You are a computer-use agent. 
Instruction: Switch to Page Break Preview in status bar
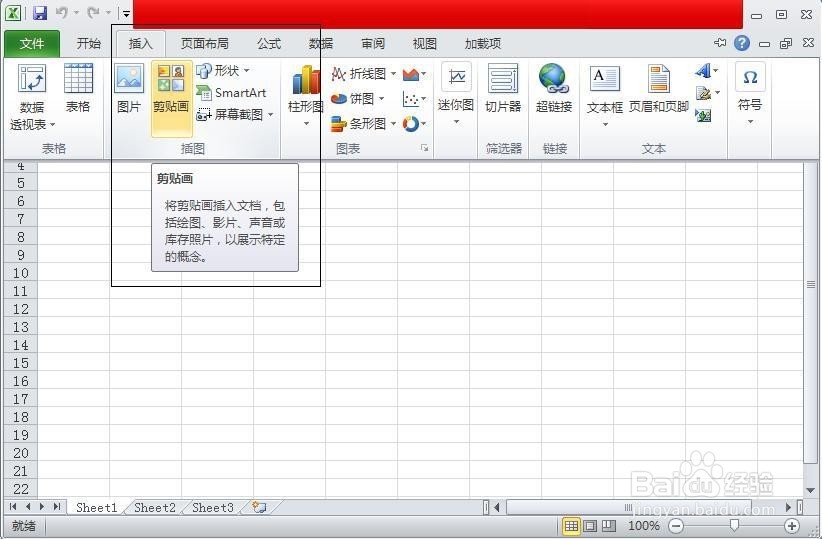pyautogui.click(x=609, y=526)
